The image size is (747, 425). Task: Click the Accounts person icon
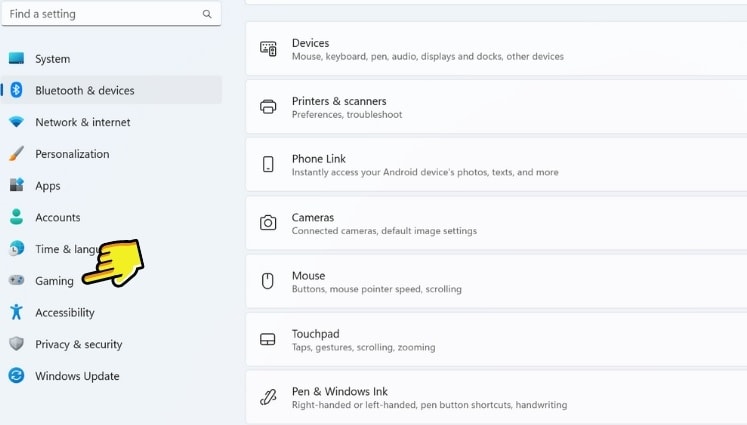16,217
